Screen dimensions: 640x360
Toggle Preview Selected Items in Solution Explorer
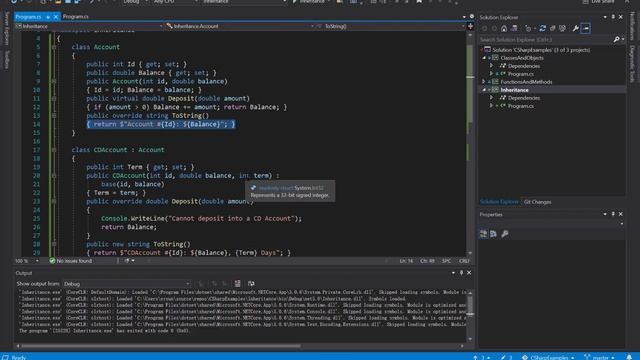(586, 29)
